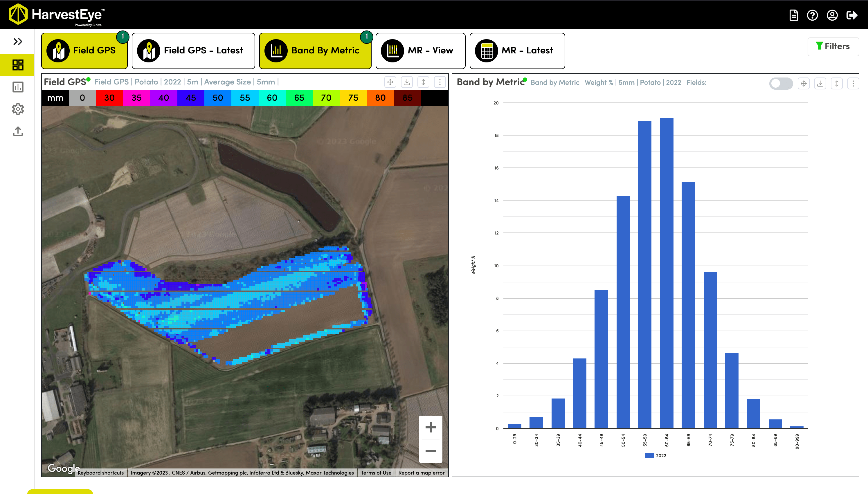Click the upload icon in sidebar
Viewport: 868px width, 494px height.
(x=18, y=131)
